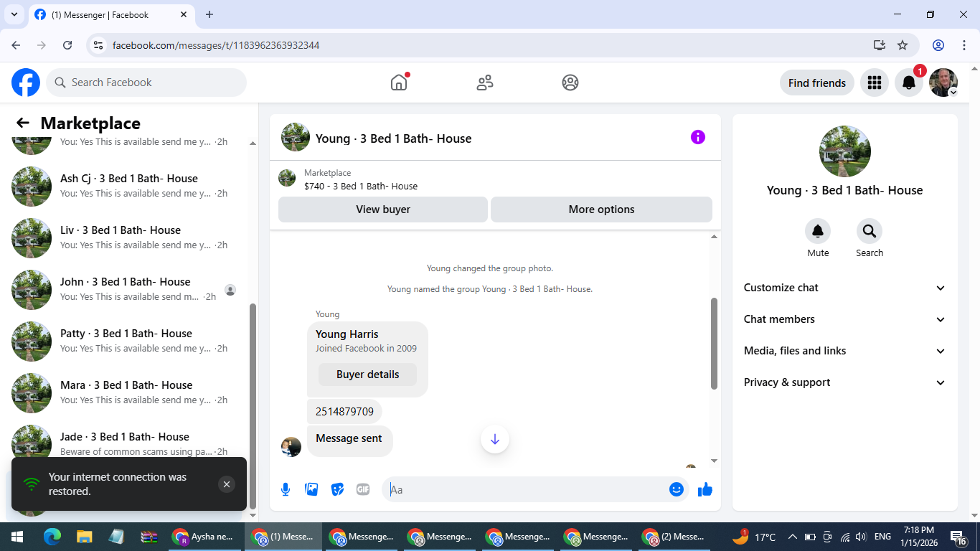Open Mara · 3 Bed 1 Bath- House chat
This screenshot has width=980, height=551.
(126, 392)
